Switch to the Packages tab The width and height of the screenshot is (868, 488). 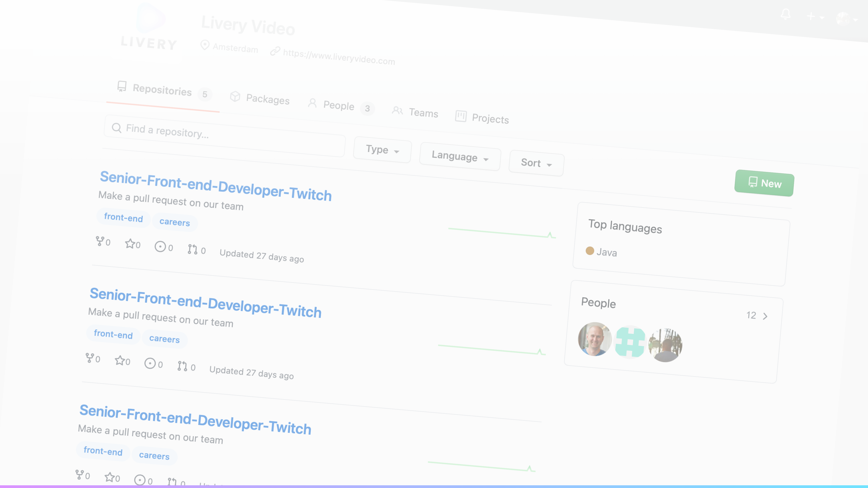point(259,98)
